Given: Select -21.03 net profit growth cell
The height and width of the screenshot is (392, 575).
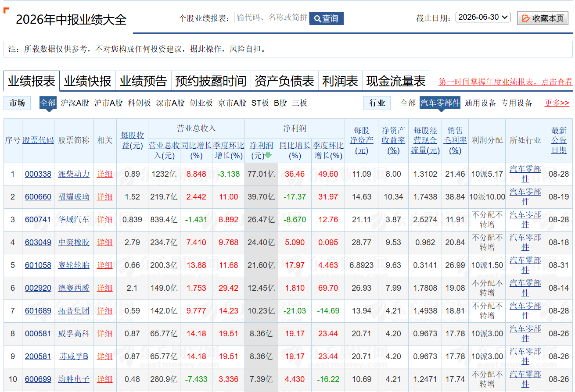Looking at the screenshot, I should (295, 311).
